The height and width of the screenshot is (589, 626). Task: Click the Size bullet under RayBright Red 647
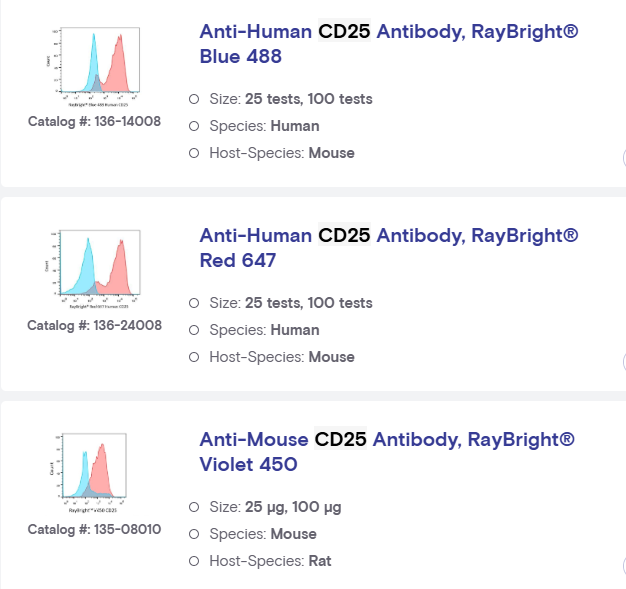pos(194,303)
